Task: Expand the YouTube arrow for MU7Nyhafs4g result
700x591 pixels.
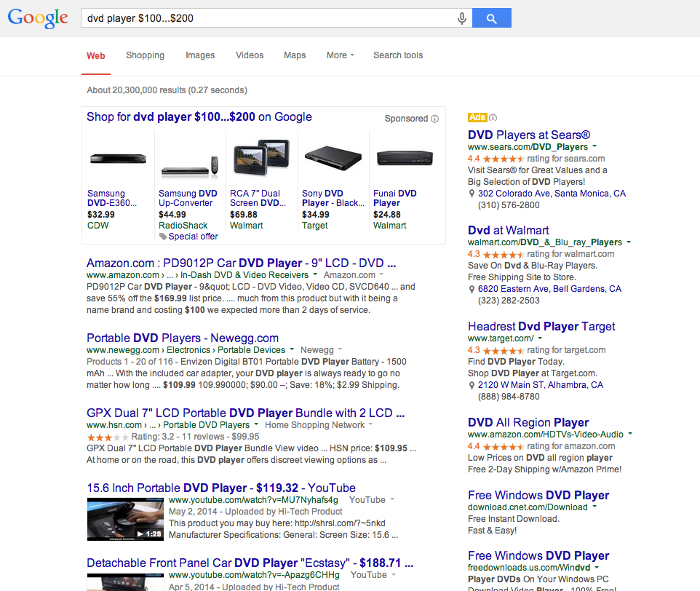Action: click(392, 499)
